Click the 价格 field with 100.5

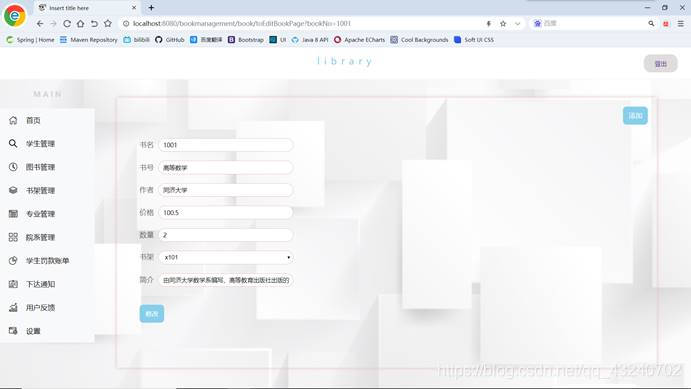[x=226, y=212]
